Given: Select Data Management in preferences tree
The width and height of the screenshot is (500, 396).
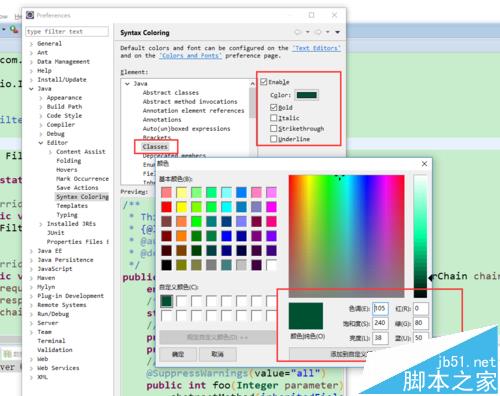Looking at the screenshot, I should [x=63, y=62].
